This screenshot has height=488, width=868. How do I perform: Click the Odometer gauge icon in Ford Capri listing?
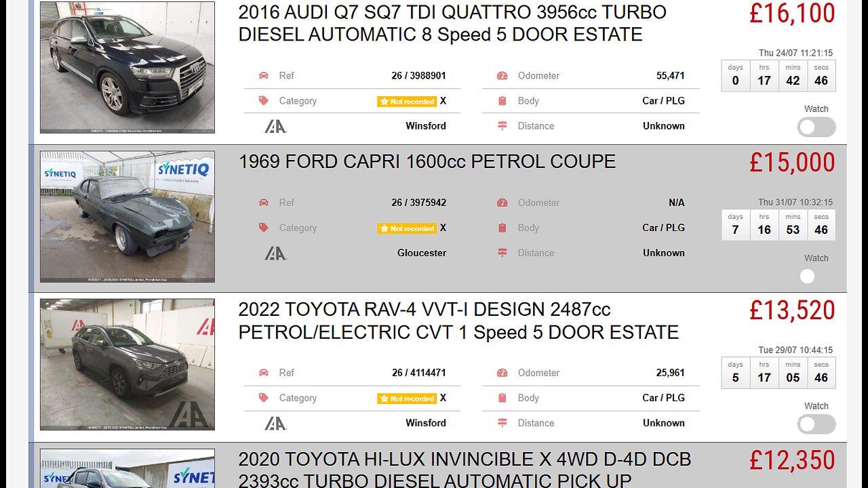[x=502, y=203]
